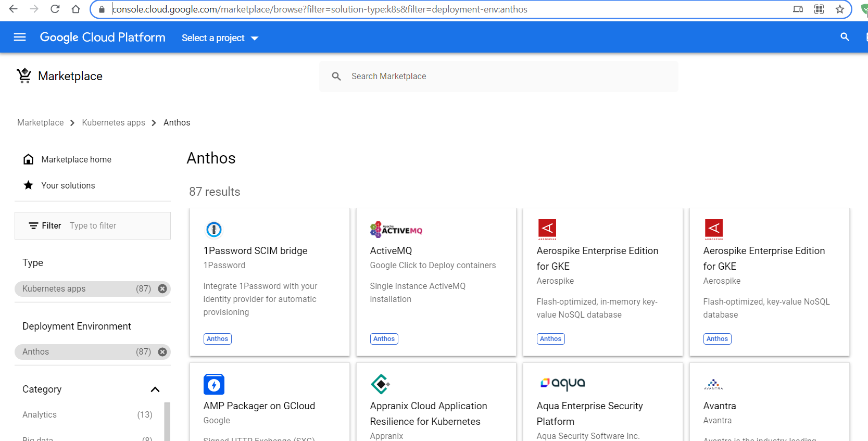Click the cast screen icon in address bar

click(x=798, y=9)
